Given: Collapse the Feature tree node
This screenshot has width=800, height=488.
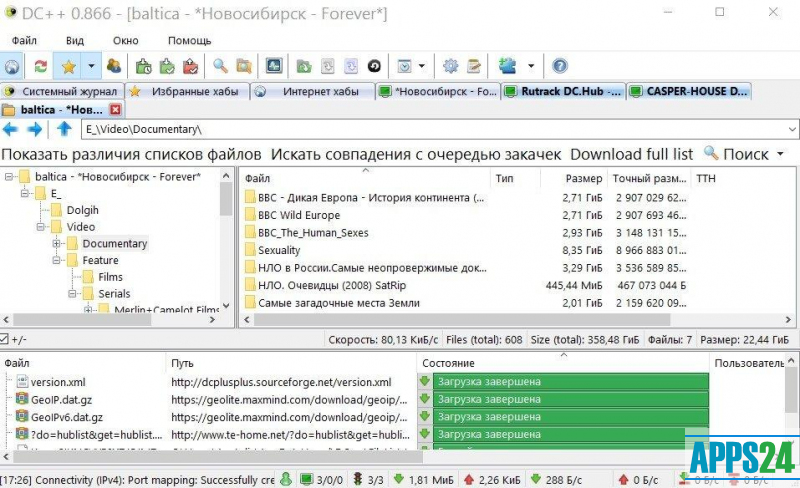Looking at the screenshot, I should coord(57,260).
